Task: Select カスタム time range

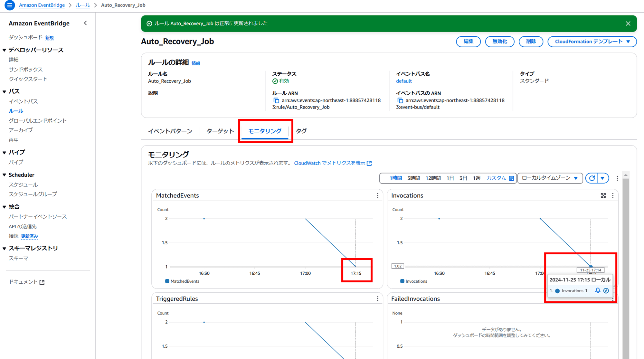Action: (496, 178)
